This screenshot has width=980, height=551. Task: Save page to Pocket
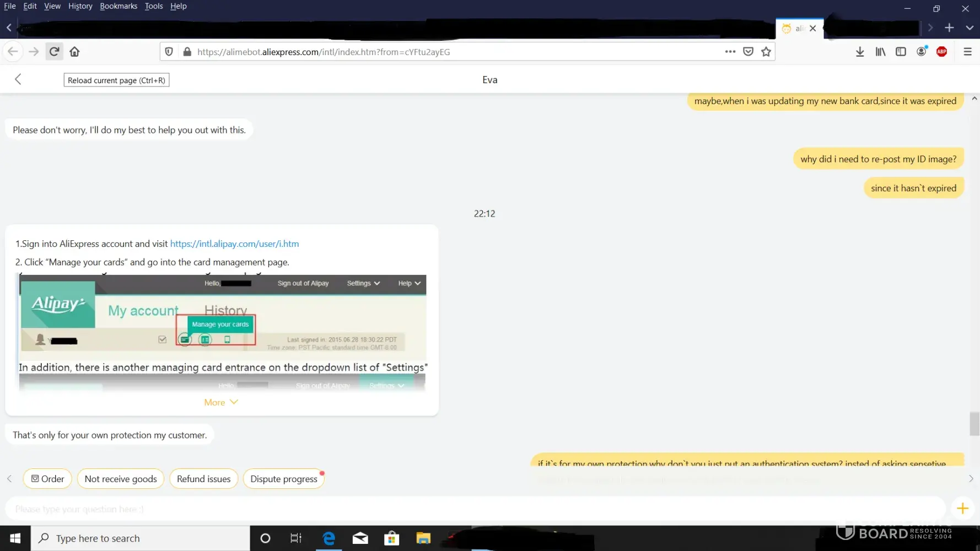click(x=748, y=52)
